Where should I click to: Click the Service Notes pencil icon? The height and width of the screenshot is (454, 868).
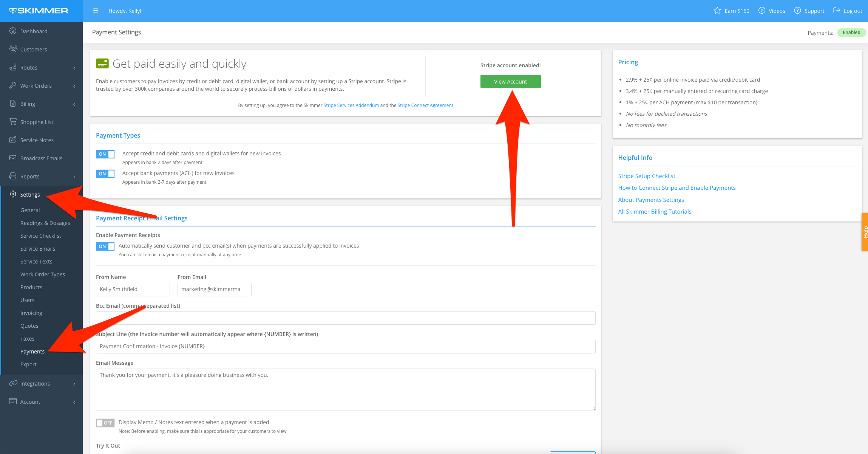pos(13,140)
